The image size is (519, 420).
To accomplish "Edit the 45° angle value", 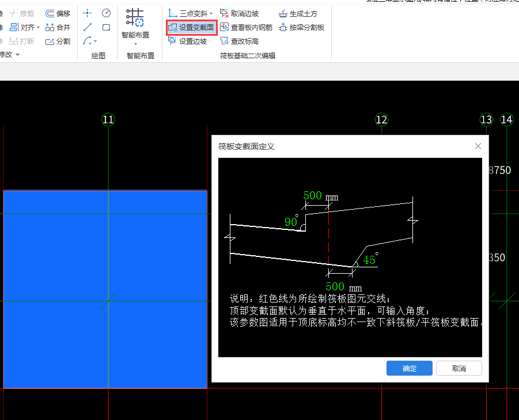I will click(x=369, y=260).
